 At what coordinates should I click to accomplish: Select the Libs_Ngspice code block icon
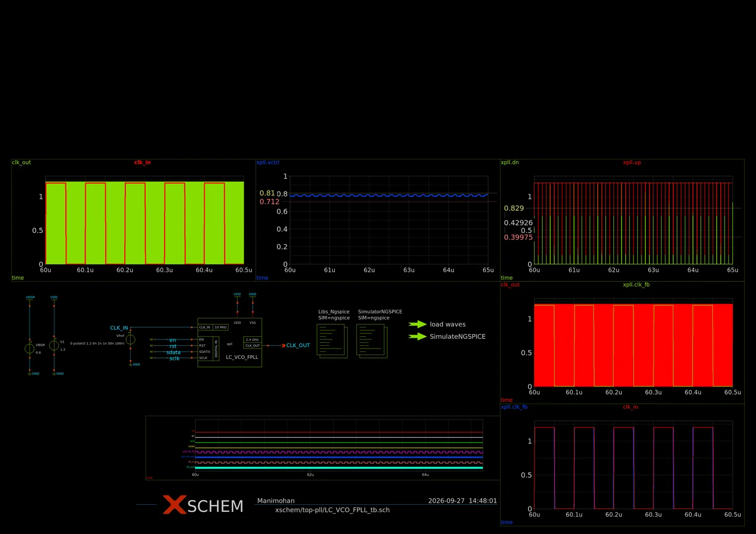[x=332, y=341]
